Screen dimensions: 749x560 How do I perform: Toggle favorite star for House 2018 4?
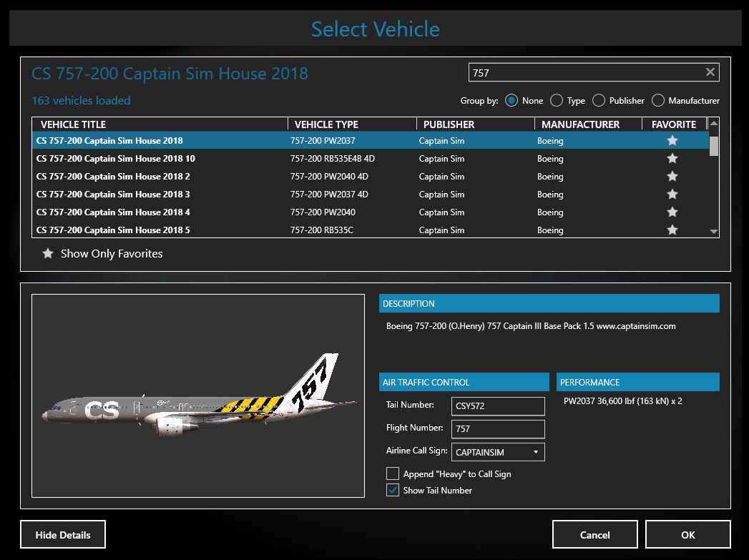click(x=672, y=212)
